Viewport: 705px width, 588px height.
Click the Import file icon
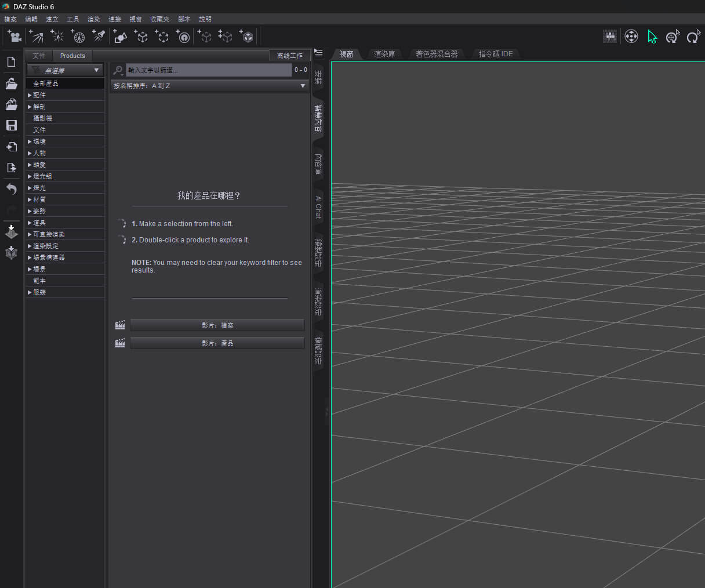(11, 147)
